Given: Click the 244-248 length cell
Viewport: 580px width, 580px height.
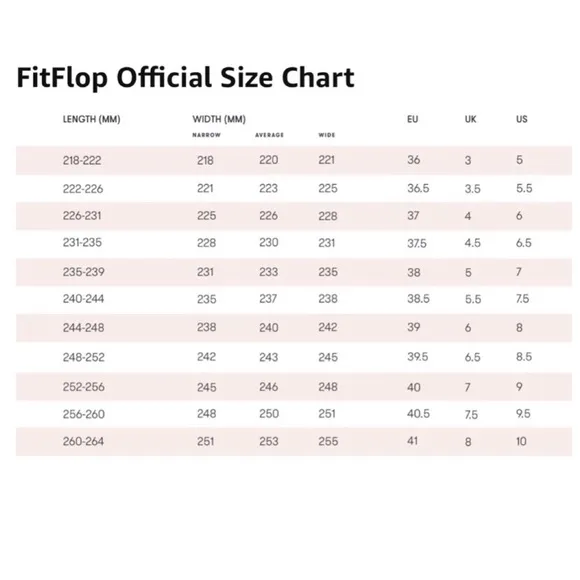Looking at the screenshot, I should [83, 328].
